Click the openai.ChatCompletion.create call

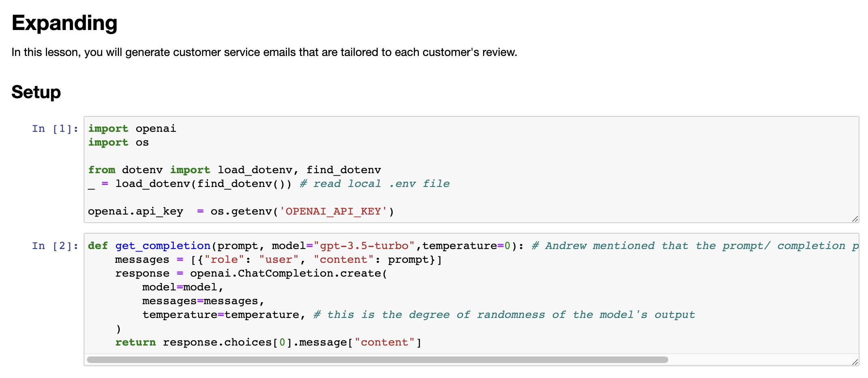click(288, 273)
